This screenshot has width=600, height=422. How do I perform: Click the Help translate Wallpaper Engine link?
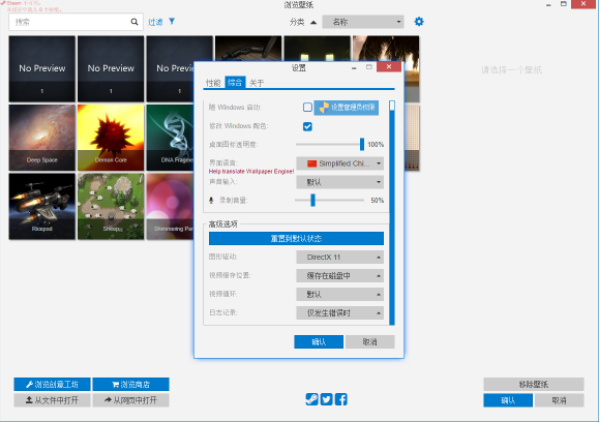click(248, 173)
